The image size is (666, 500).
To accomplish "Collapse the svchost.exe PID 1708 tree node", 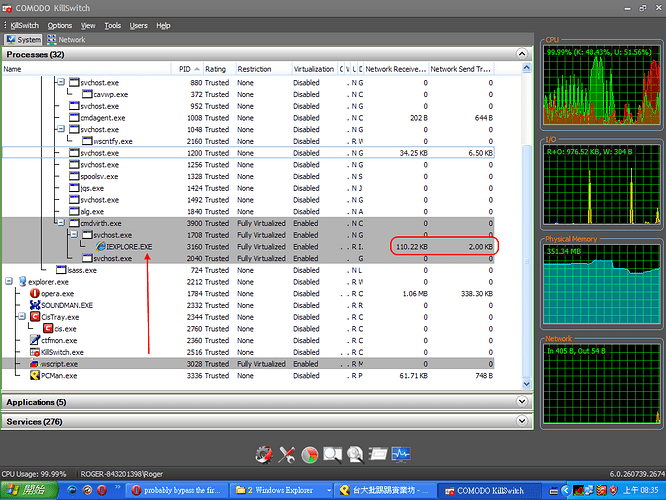I will pyautogui.click(x=74, y=234).
